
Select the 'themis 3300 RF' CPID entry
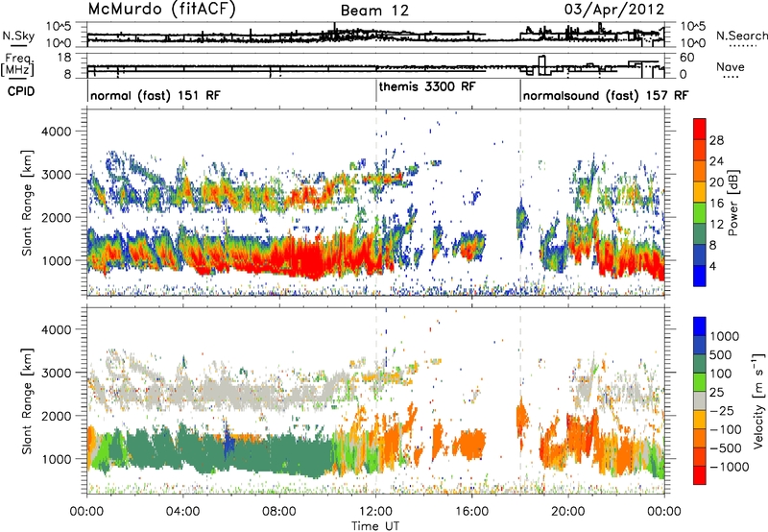pos(427,86)
